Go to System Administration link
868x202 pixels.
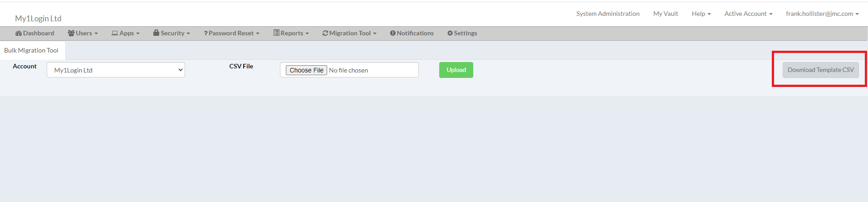pyautogui.click(x=608, y=14)
